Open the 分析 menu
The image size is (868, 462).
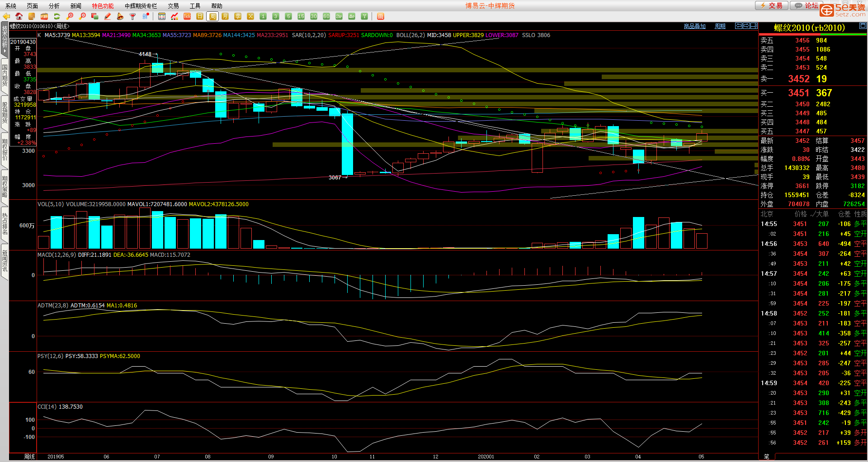pos(54,6)
